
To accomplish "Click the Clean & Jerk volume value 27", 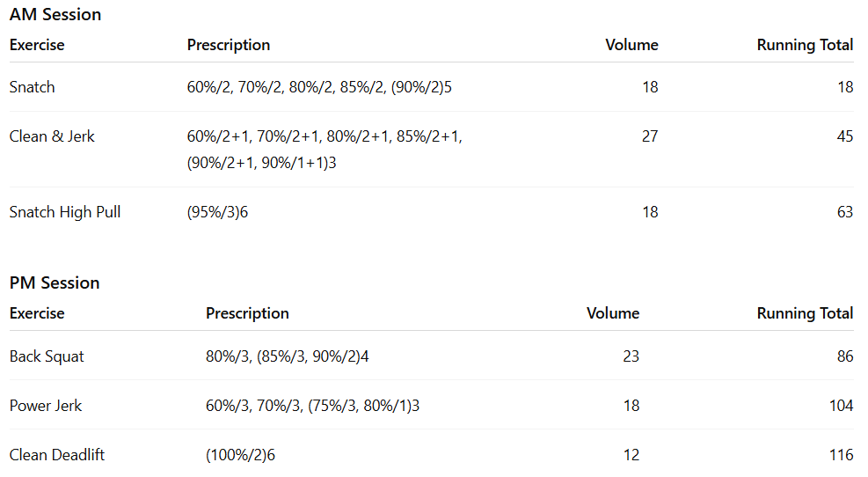I will click(x=649, y=136).
